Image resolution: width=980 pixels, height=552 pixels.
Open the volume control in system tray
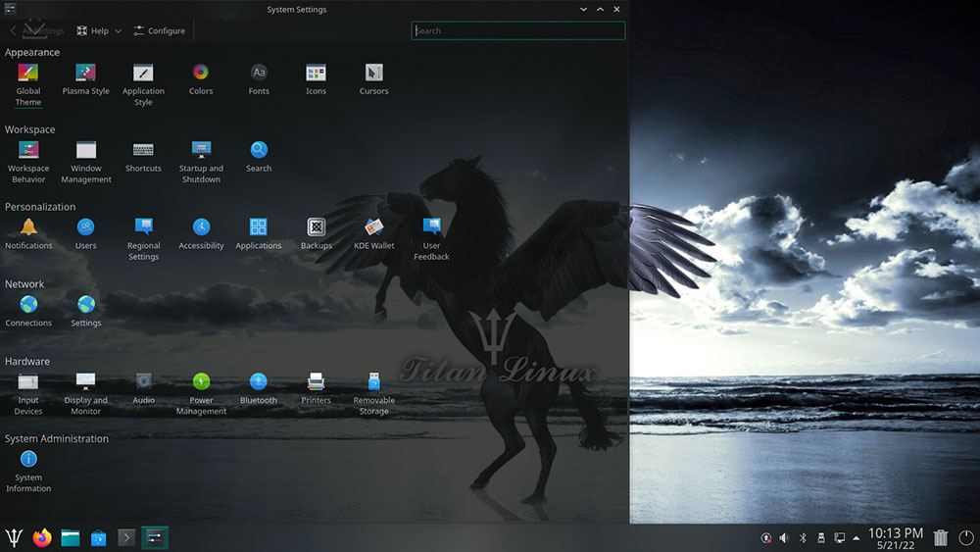pyautogui.click(x=783, y=537)
